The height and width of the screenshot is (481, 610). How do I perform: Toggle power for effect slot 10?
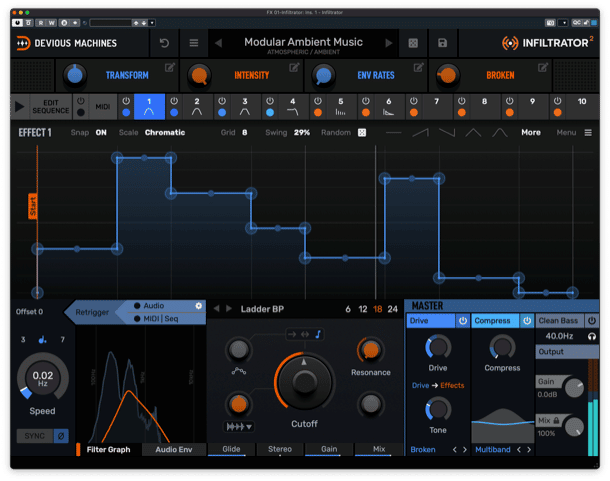tap(557, 101)
